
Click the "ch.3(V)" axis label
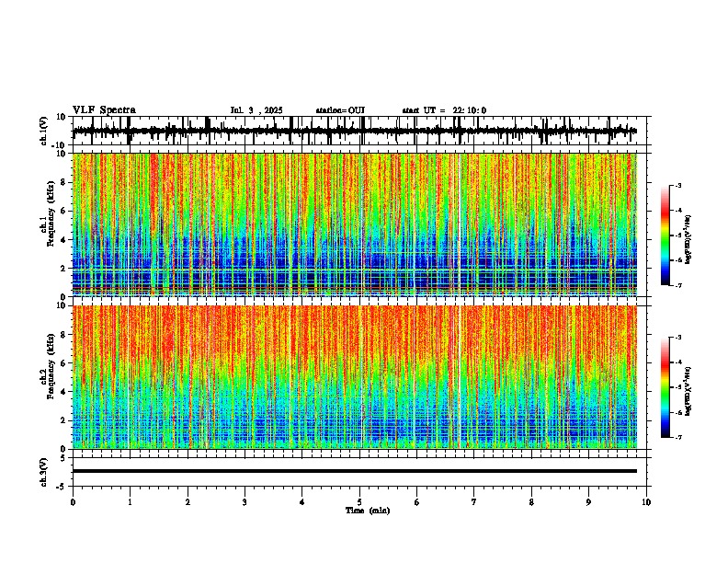(45, 473)
